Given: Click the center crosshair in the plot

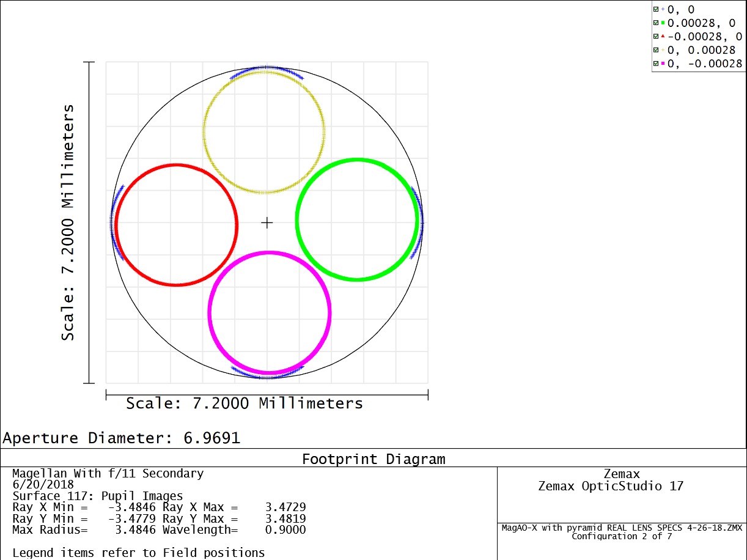Looking at the screenshot, I should [x=267, y=223].
